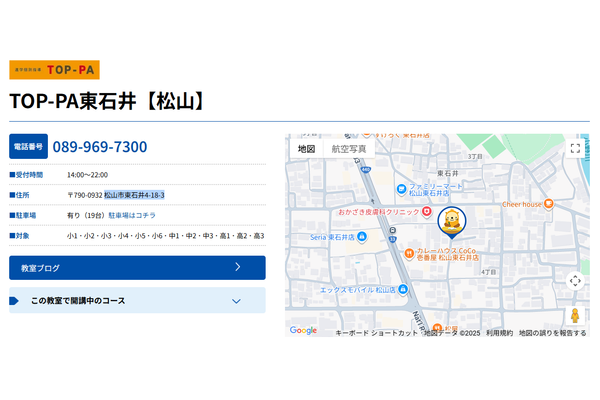Click the 電話番号 blue label
Screen dimensions: 600x400
(28, 146)
